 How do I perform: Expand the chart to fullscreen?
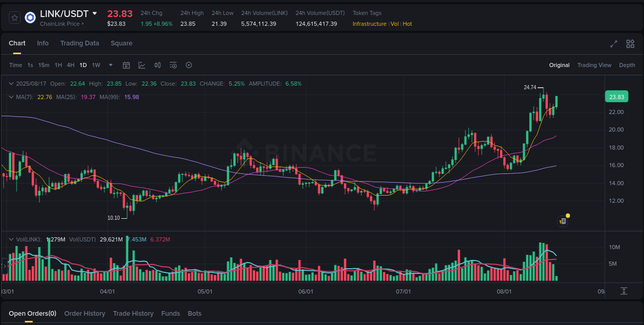[613, 44]
